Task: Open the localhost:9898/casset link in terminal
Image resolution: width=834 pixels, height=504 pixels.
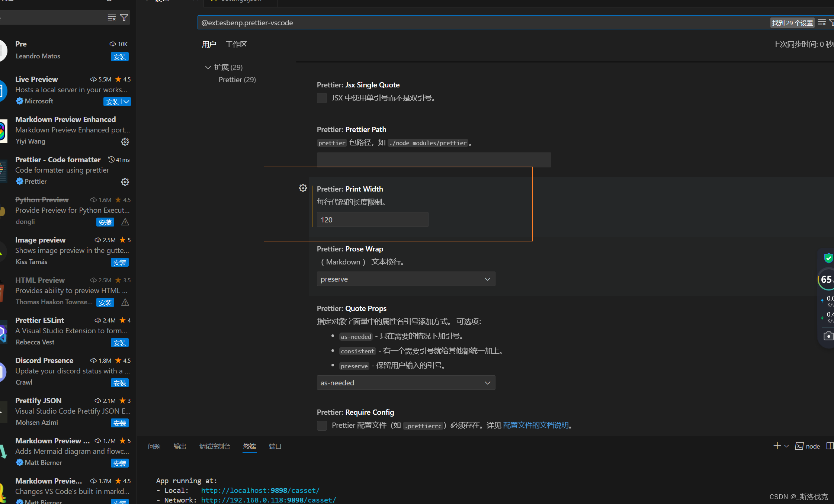Action: (x=260, y=490)
